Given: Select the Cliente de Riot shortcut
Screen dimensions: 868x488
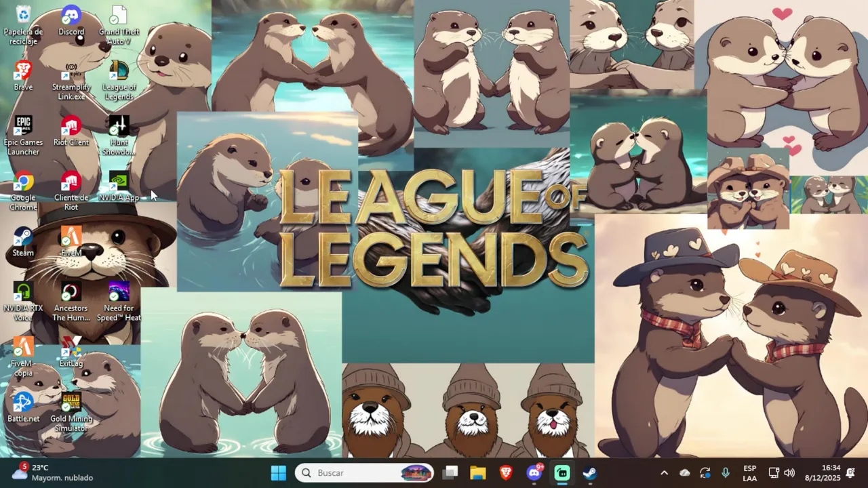Looking at the screenshot, I should 71,192.
